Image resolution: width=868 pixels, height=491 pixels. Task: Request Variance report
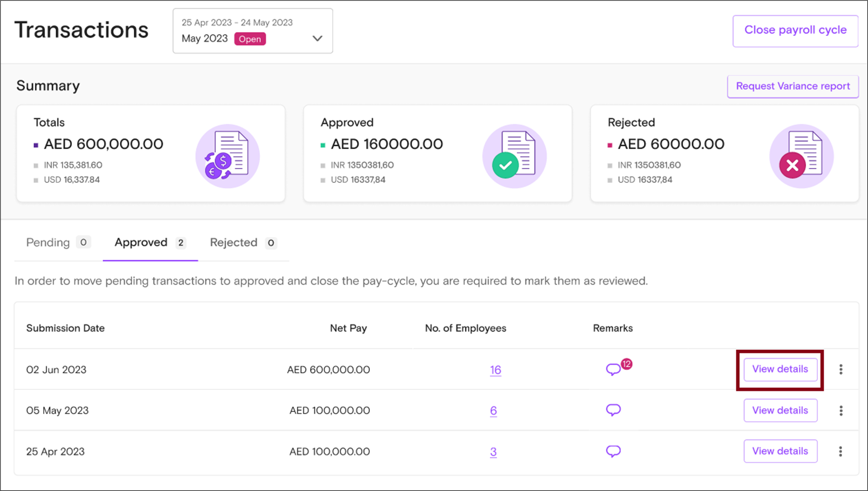(x=793, y=86)
